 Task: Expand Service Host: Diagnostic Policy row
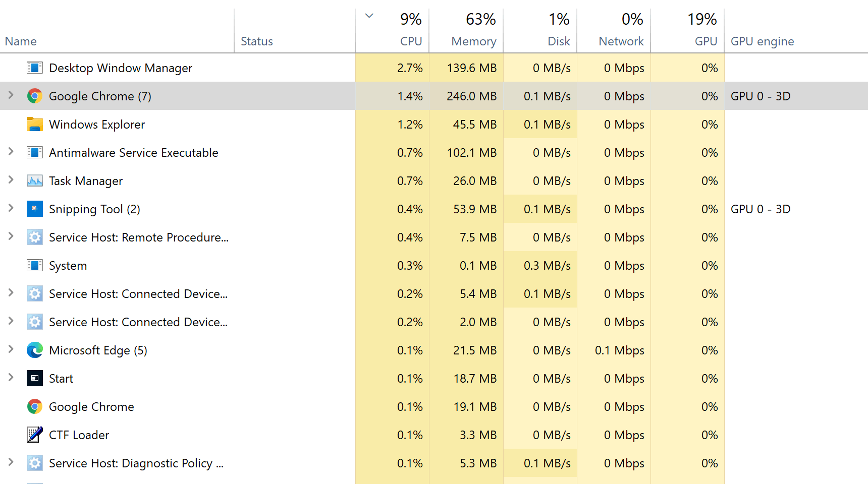[x=11, y=462]
